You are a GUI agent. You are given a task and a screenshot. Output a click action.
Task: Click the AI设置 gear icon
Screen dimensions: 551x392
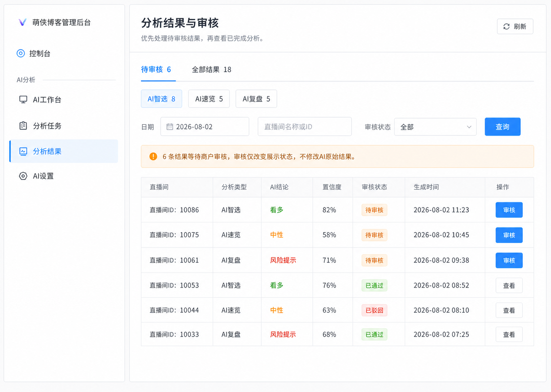pos(23,176)
